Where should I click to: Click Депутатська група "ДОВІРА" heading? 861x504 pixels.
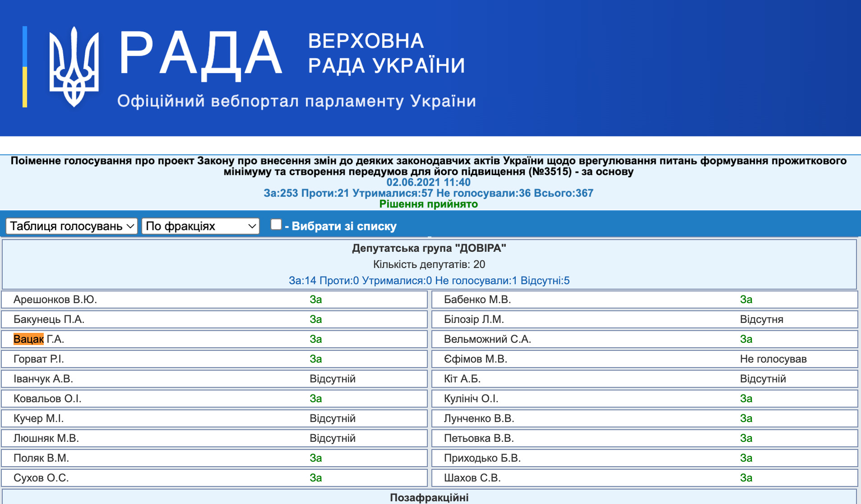tap(429, 248)
